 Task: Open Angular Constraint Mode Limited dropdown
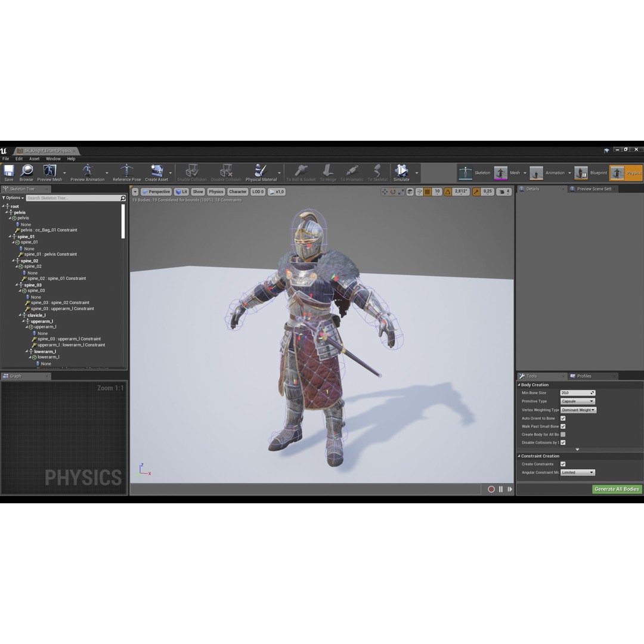tap(577, 473)
